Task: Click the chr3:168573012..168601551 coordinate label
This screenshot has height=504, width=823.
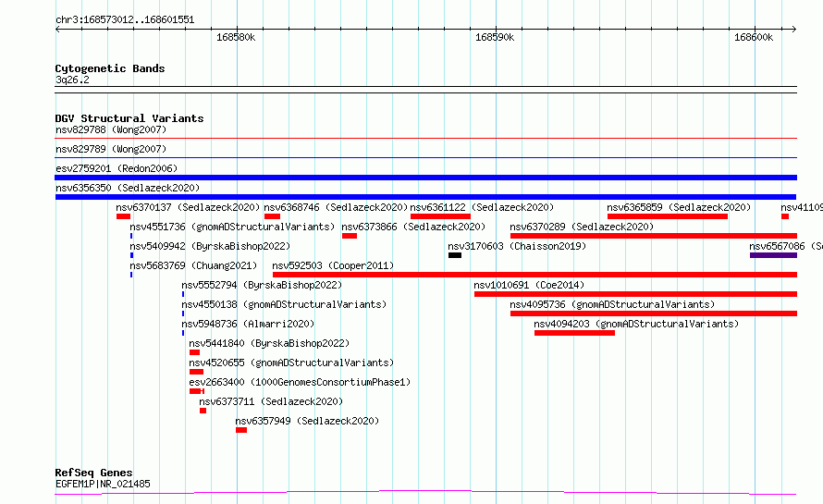Action: pos(125,20)
